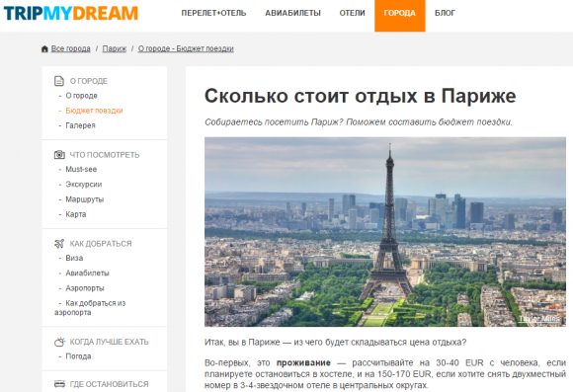Open the БЛОГ menu item

pos(445,13)
